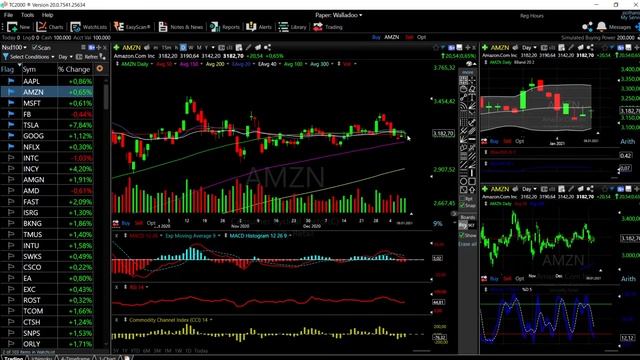Select the rectangle drawing tool
640x360 pixels.
tap(472, 181)
